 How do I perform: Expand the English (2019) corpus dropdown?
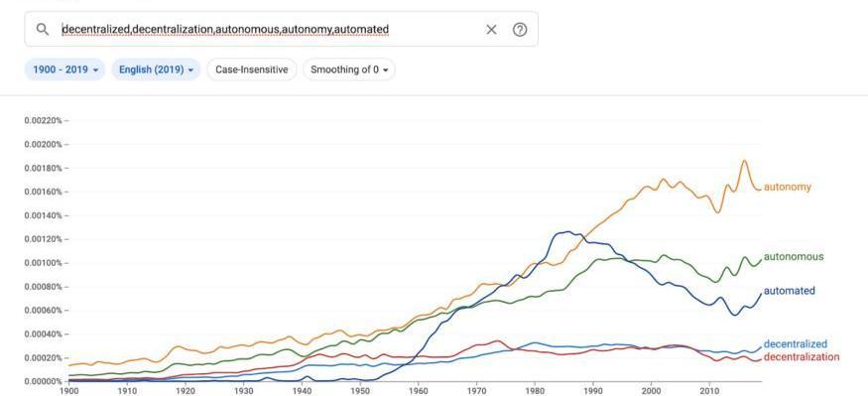pos(156,69)
